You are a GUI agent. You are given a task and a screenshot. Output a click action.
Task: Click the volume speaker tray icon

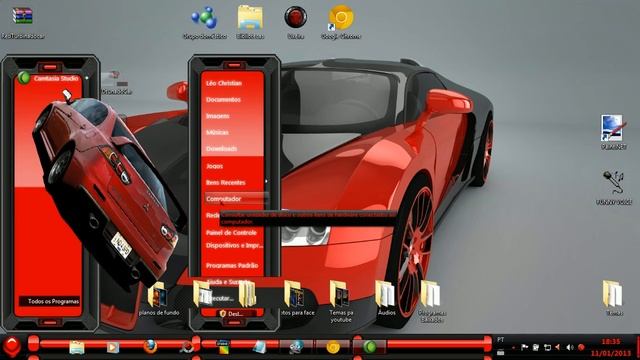pos(570,347)
